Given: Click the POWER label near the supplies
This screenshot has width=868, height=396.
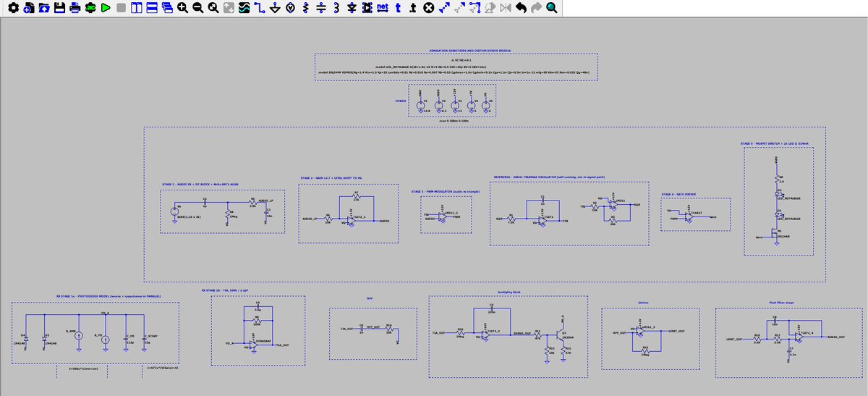Looking at the screenshot, I should [400, 101].
